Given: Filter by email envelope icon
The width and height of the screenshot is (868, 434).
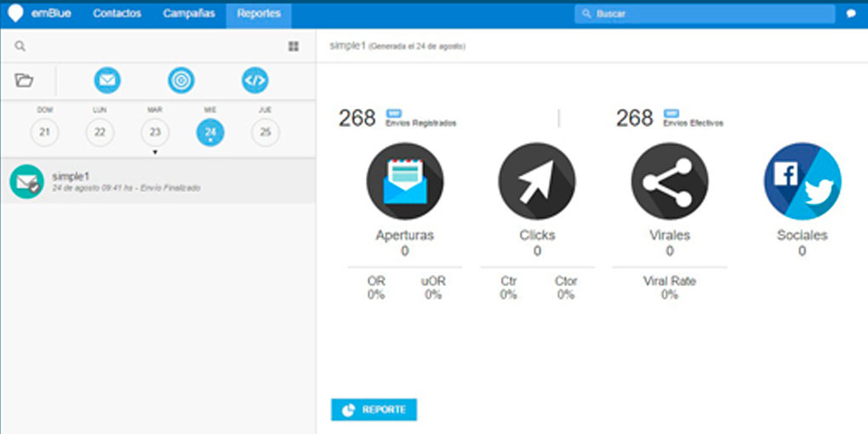Looking at the screenshot, I should click(x=107, y=81).
